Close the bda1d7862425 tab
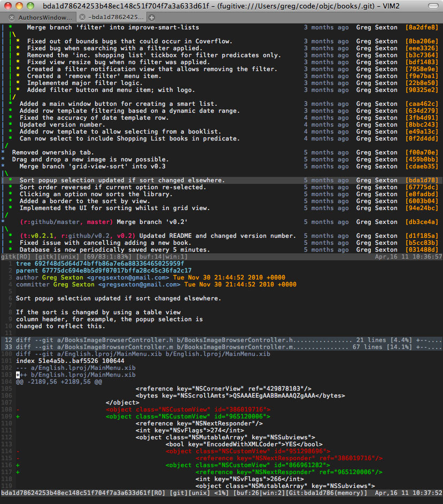This screenshot has width=443, height=504. point(82,17)
